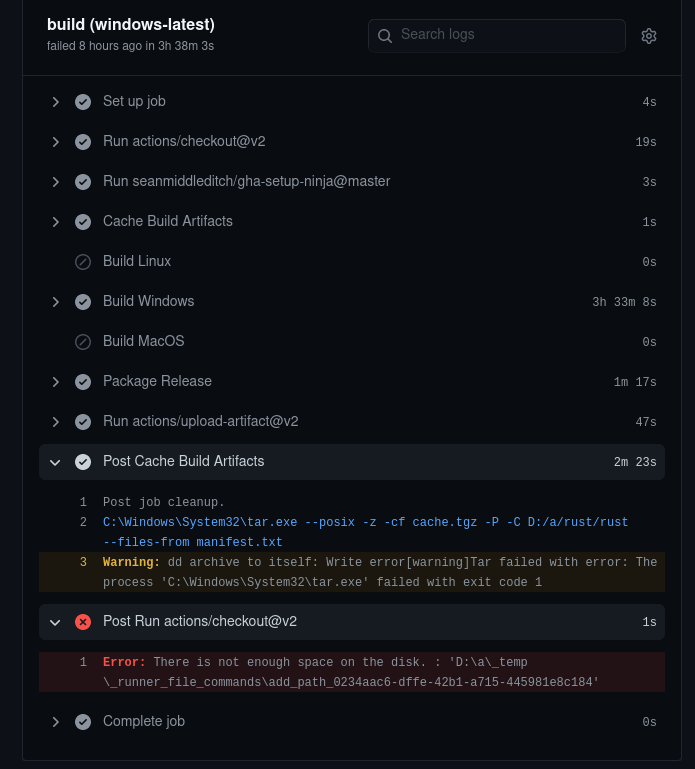Open the Build Windows step row

tap(352, 302)
